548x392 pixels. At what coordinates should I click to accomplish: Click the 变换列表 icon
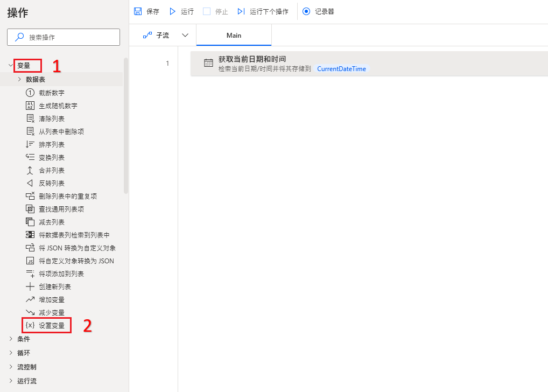pos(30,157)
